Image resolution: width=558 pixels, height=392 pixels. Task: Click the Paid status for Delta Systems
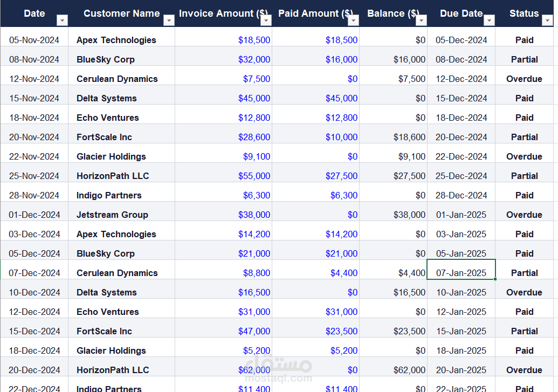524,98
